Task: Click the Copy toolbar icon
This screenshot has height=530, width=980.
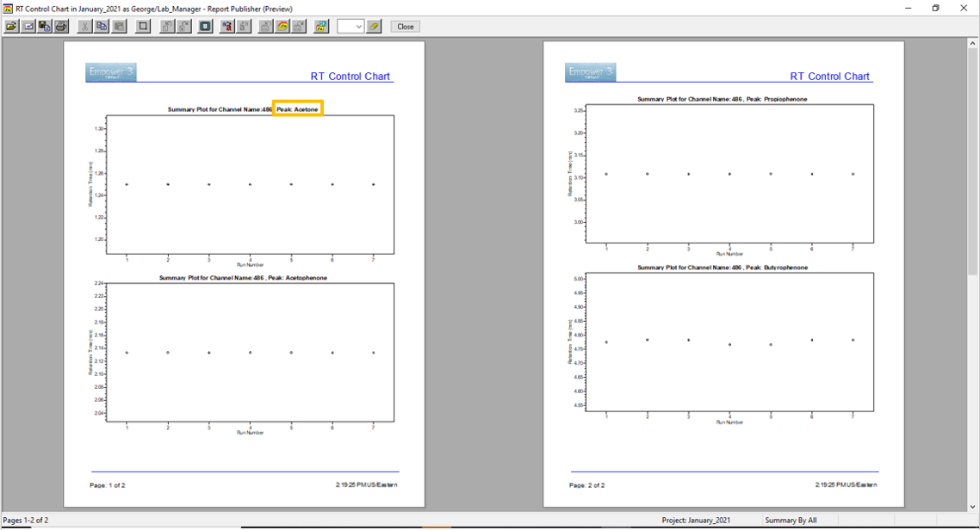Action: pyautogui.click(x=102, y=26)
